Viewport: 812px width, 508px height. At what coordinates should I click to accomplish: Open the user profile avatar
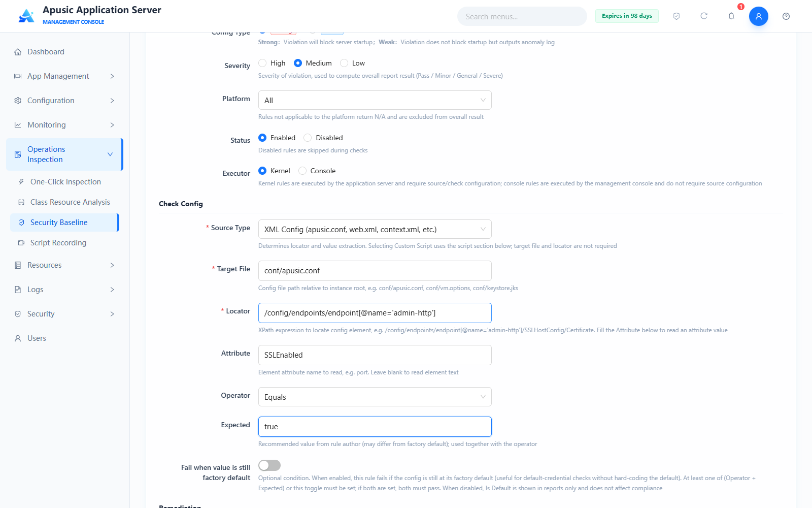tap(759, 16)
